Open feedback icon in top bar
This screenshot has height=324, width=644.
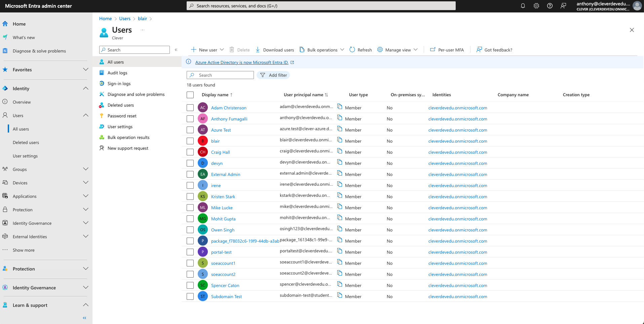(563, 6)
